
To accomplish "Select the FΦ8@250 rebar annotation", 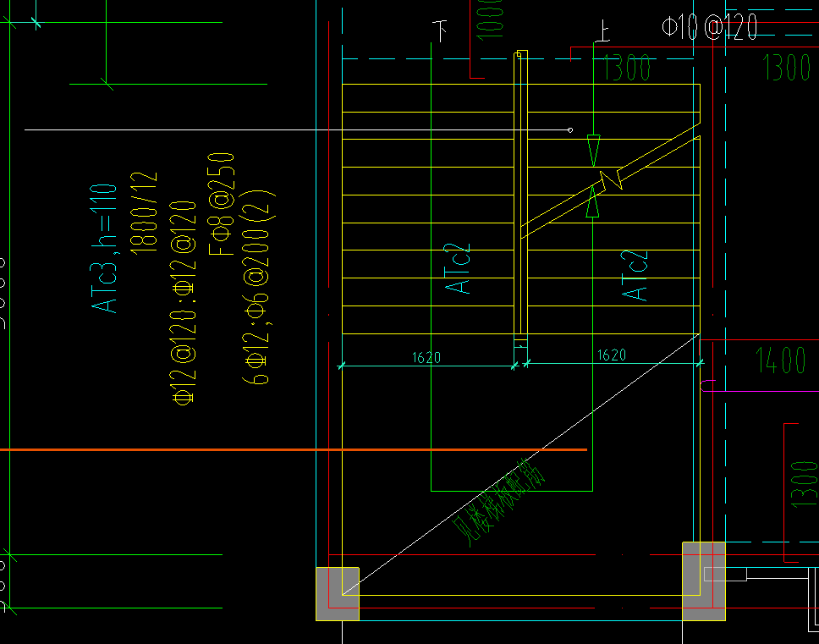I will coord(222,203).
